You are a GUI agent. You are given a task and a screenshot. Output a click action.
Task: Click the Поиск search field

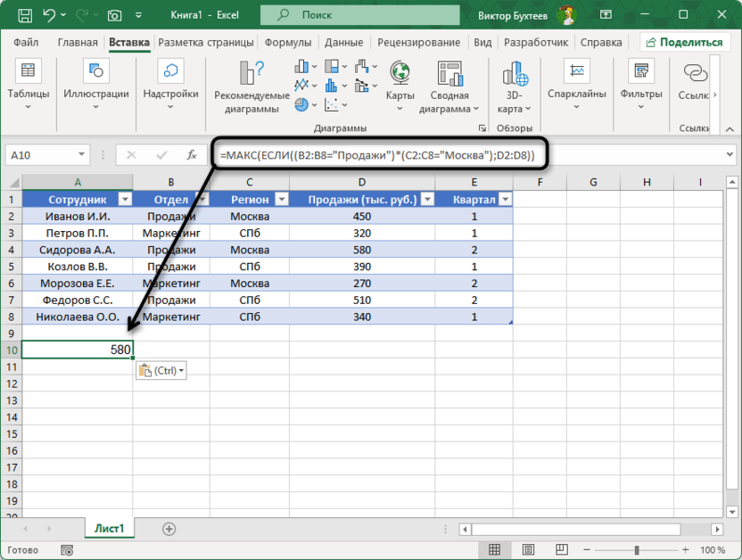point(348,15)
